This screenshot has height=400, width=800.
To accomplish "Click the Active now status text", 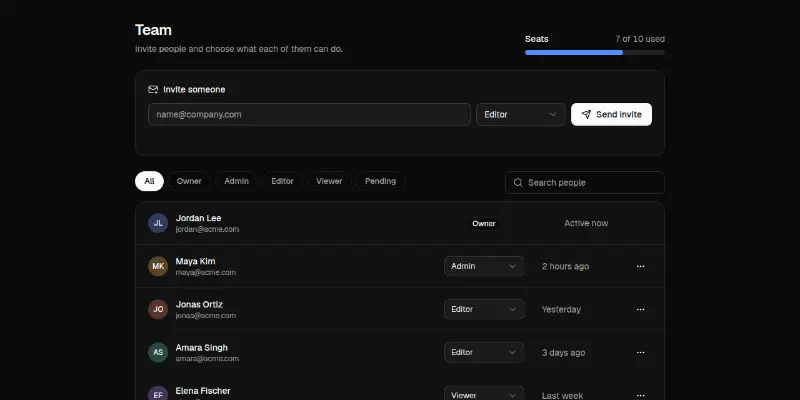I will pyautogui.click(x=586, y=223).
